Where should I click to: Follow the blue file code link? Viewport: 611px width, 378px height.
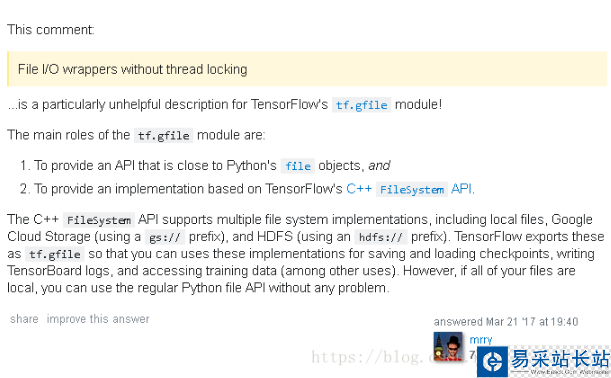(298, 166)
